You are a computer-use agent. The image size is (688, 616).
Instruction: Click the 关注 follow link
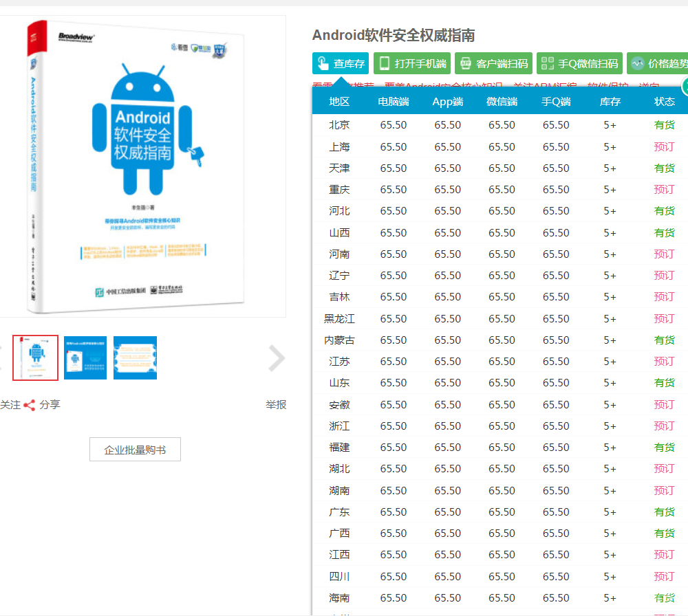point(10,405)
